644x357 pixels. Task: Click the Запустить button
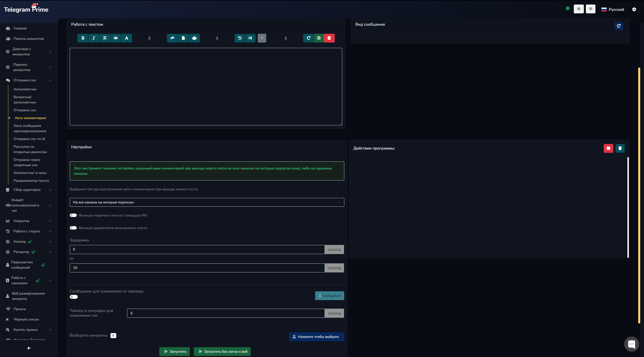pyautogui.click(x=175, y=351)
